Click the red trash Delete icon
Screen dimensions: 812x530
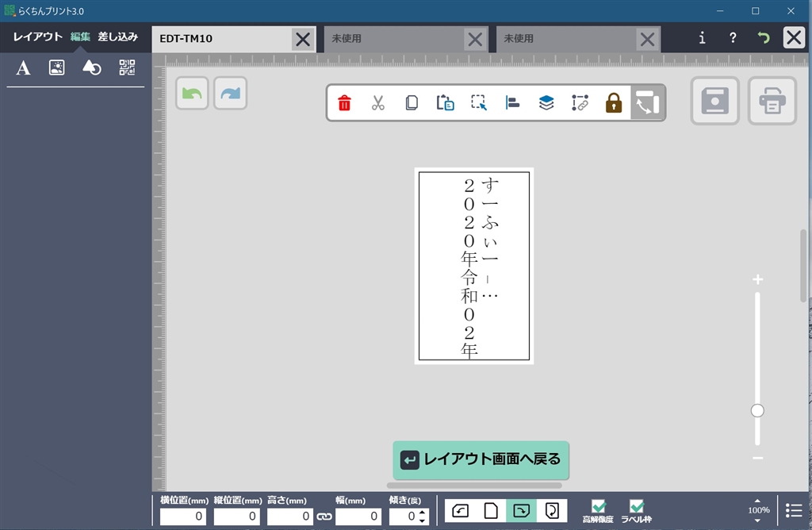(344, 102)
